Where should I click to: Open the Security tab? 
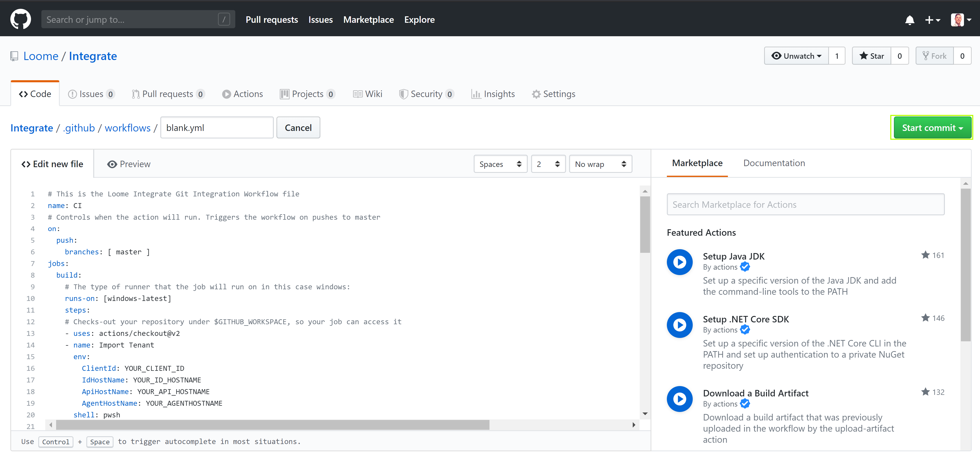pyautogui.click(x=426, y=94)
